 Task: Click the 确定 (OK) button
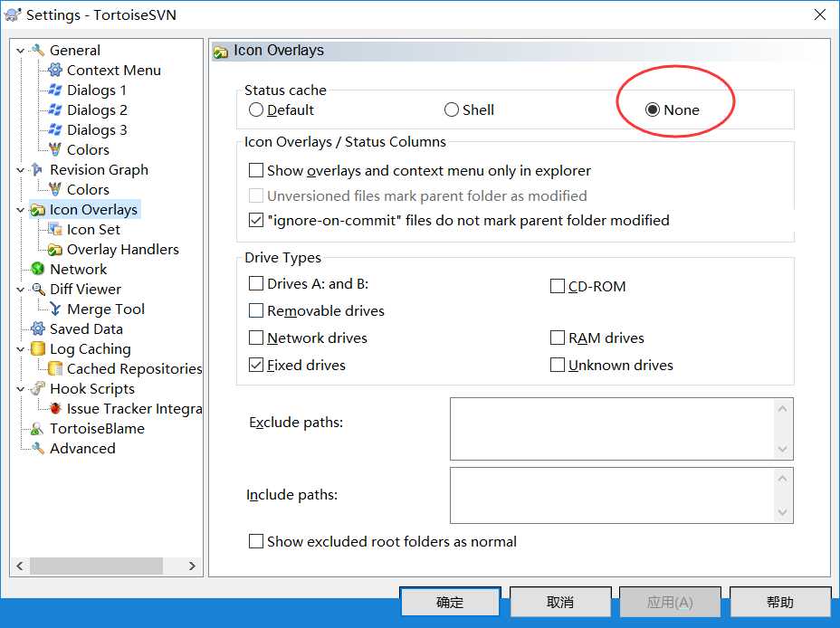point(450,603)
